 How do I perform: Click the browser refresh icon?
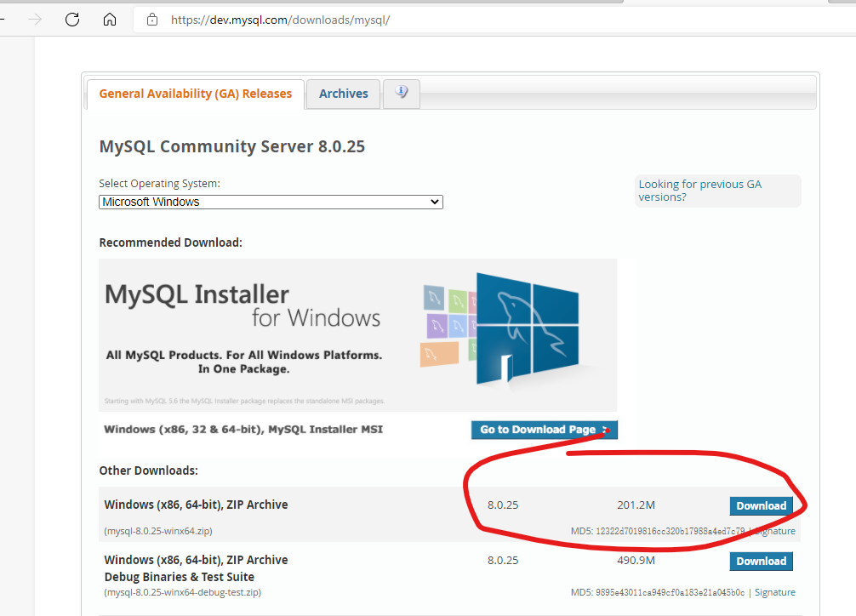72,20
